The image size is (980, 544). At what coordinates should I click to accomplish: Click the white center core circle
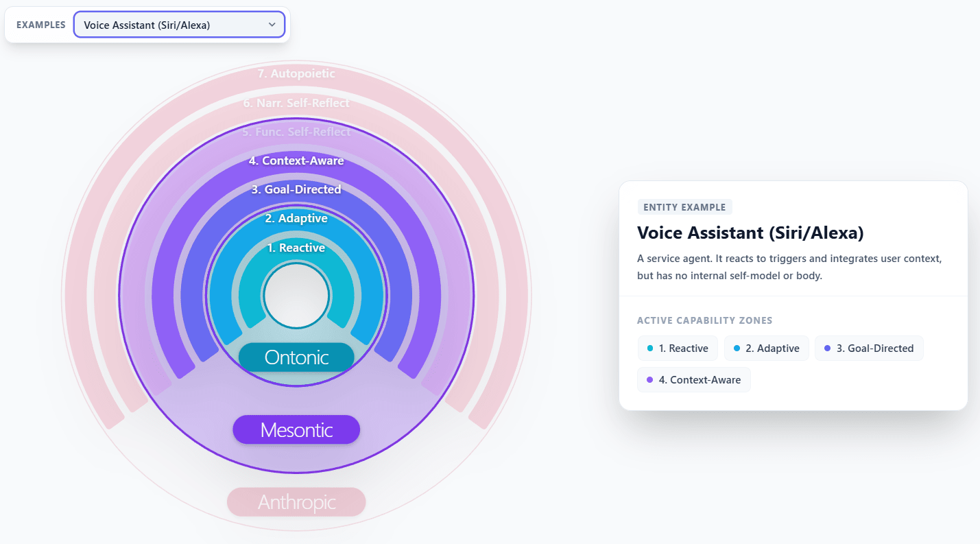[x=296, y=295]
